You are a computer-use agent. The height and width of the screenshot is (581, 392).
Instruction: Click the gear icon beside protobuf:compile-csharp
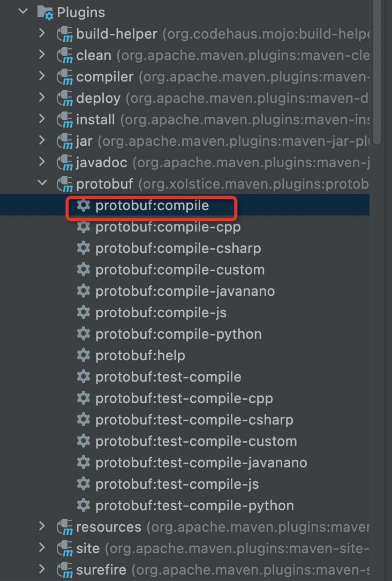tap(84, 248)
